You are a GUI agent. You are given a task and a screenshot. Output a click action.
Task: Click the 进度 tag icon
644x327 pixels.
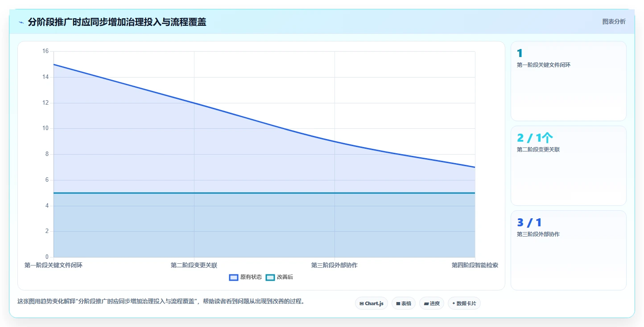tap(426, 303)
